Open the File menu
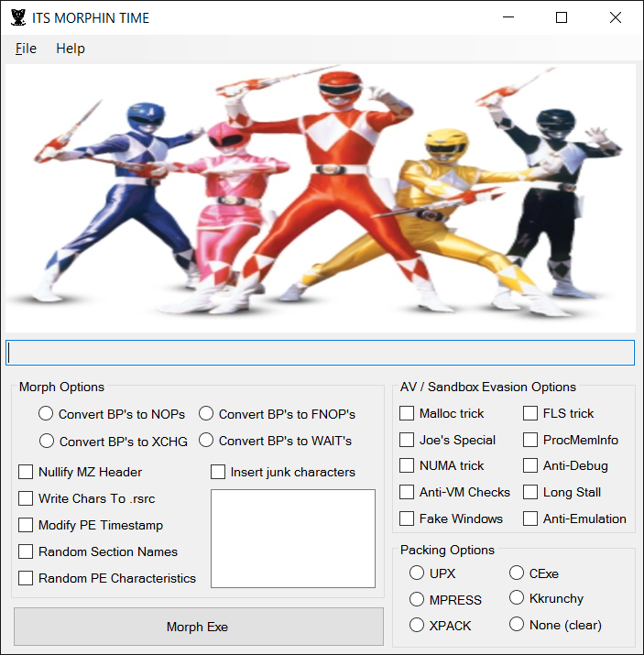Screen dimensions: 644x655 [26, 49]
